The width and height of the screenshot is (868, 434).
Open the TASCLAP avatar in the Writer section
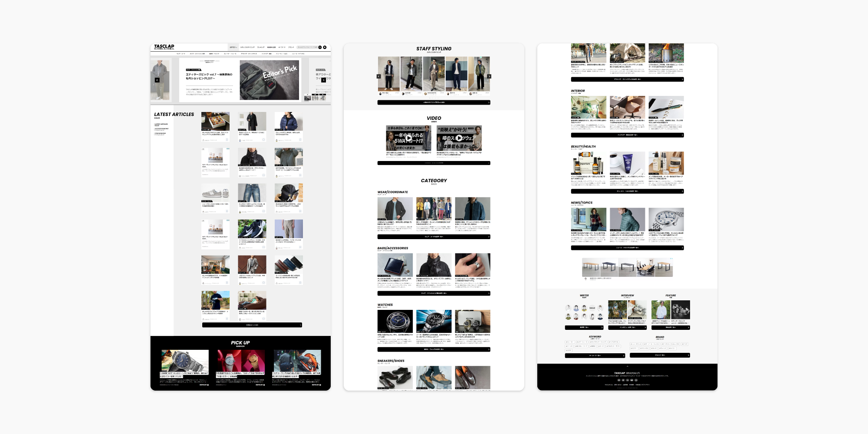click(x=592, y=308)
